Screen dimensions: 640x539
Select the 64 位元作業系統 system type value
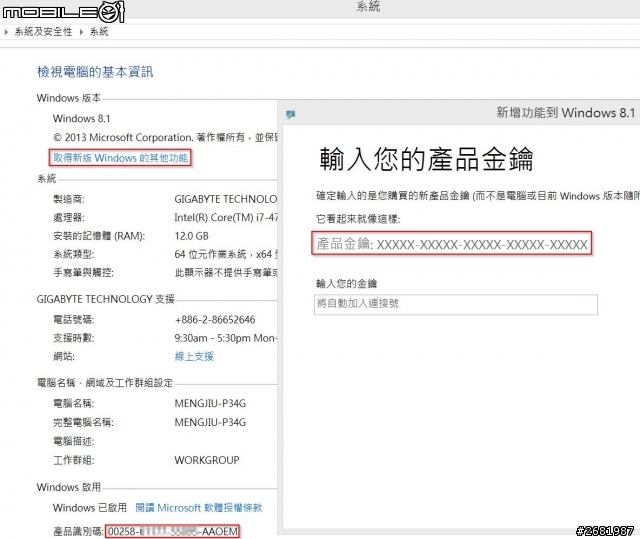225,254
